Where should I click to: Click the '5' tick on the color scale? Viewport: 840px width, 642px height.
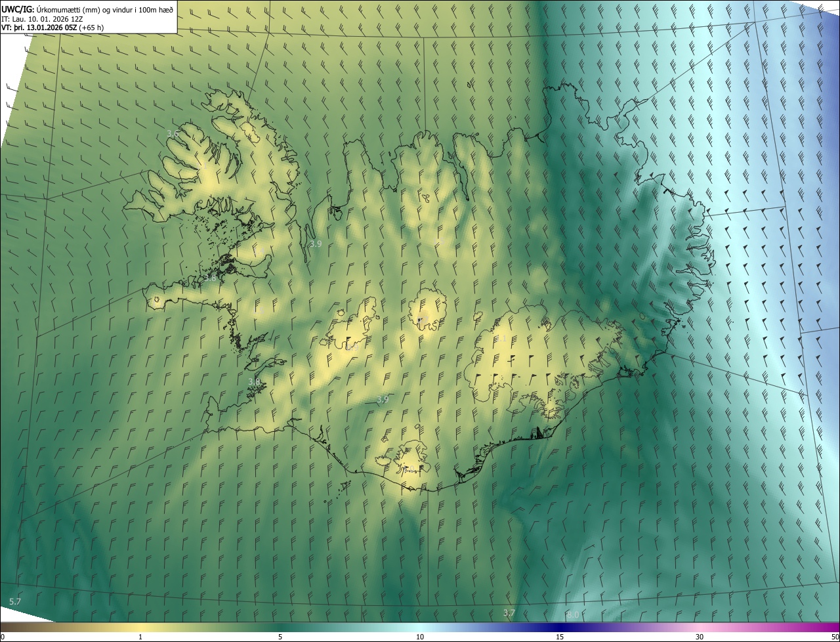tap(280, 637)
